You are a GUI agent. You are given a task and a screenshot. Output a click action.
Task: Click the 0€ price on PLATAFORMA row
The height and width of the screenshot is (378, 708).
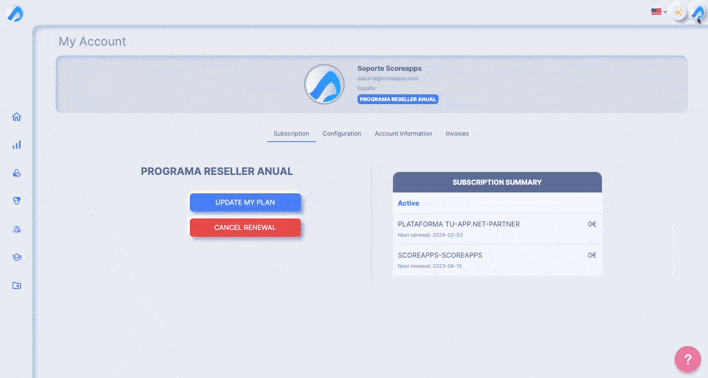click(x=592, y=224)
